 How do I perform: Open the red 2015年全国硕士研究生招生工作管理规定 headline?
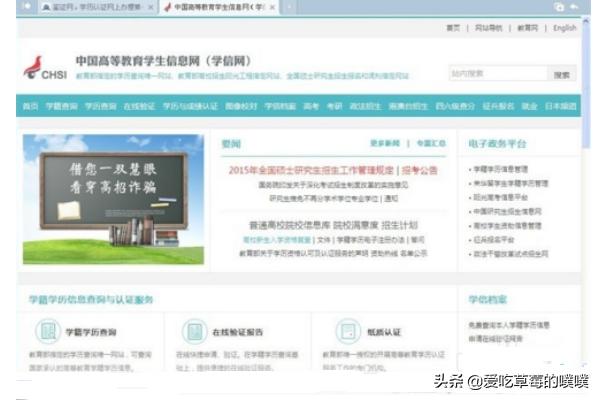pyautogui.click(x=311, y=170)
